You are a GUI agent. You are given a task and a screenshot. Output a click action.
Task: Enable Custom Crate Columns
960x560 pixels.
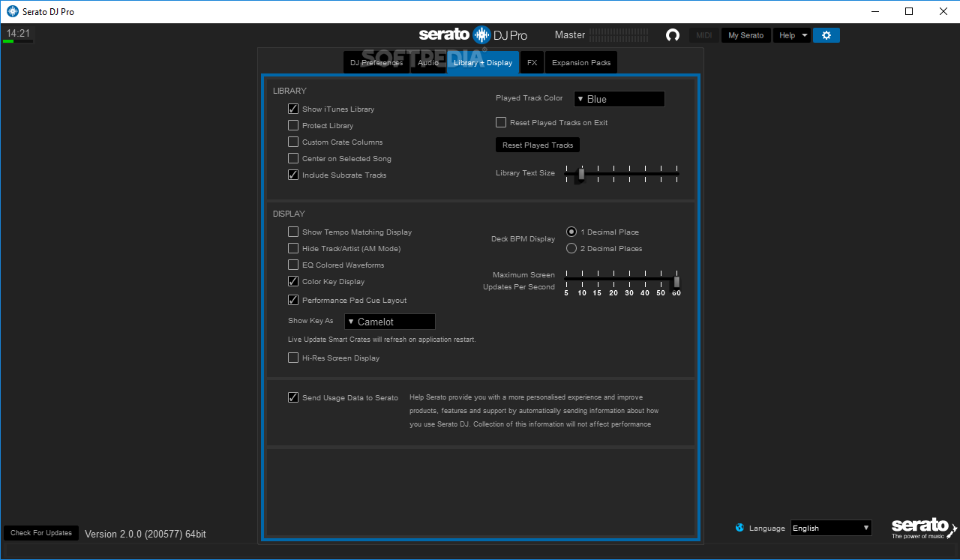293,142
